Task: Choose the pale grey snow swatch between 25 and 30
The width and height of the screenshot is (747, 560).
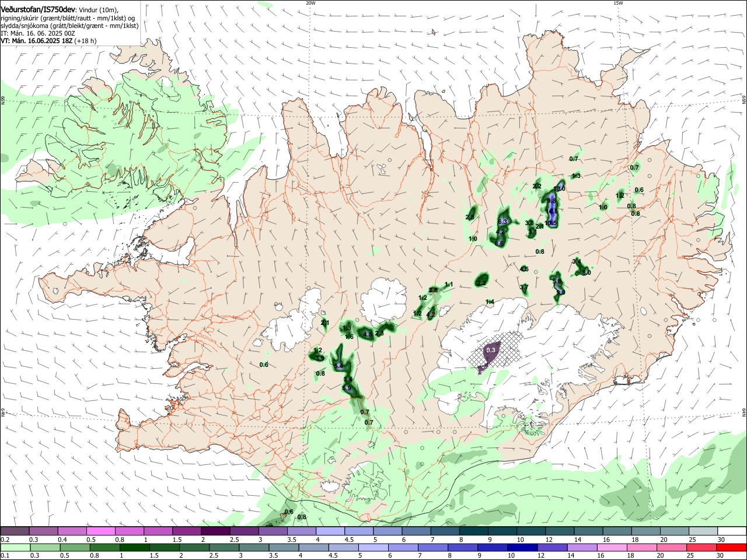Action: click(703, 531)
